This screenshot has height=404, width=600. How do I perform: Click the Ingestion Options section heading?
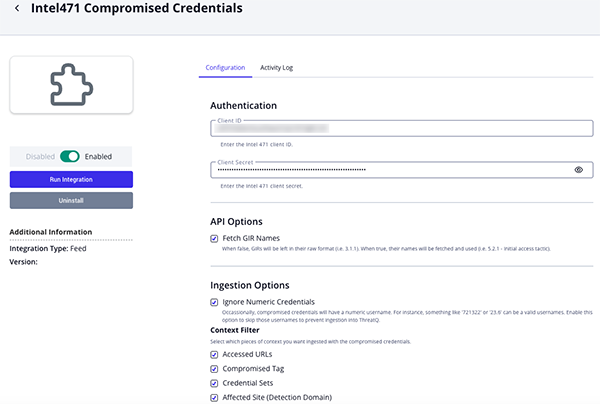250,285
